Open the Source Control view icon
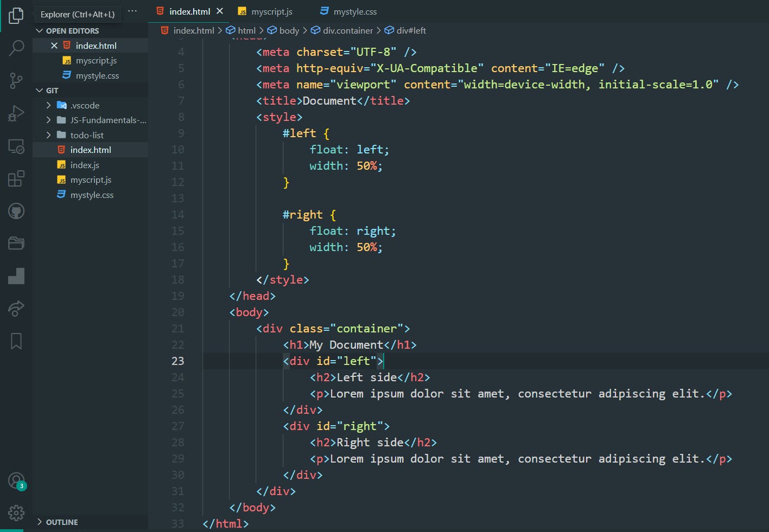The height and width of the screenshot is (532, 769). click(x=16, y=81)
